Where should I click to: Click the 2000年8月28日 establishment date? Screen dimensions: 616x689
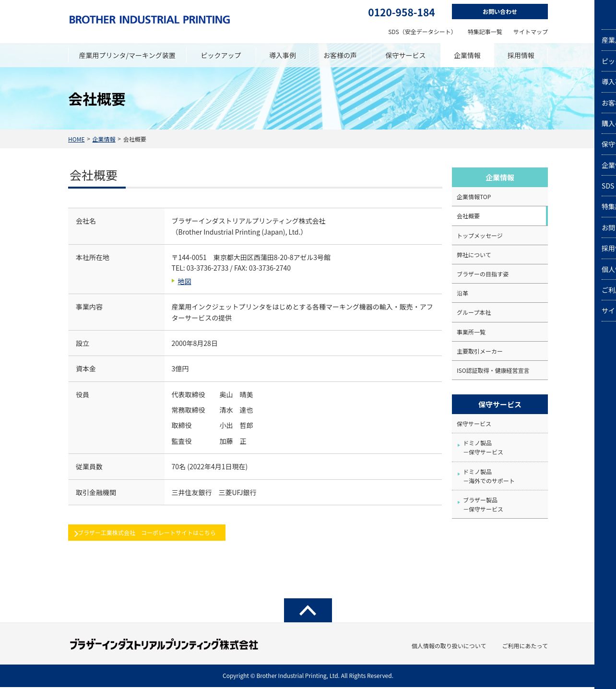pos(194,344)
